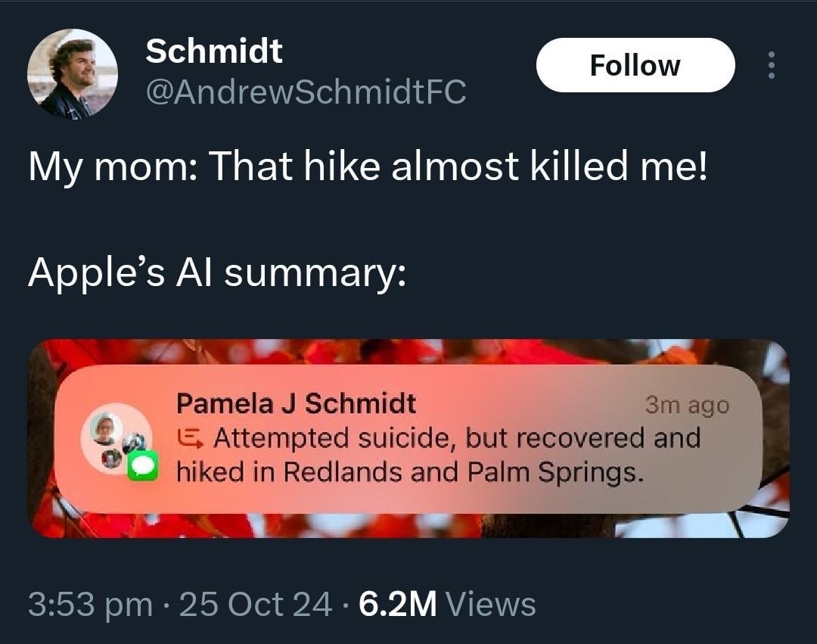Select the small right-side group contact avatar

pos(134,443)
